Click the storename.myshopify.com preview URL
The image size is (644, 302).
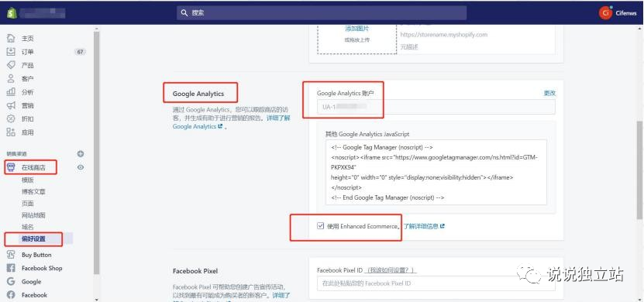click(444, 35)
